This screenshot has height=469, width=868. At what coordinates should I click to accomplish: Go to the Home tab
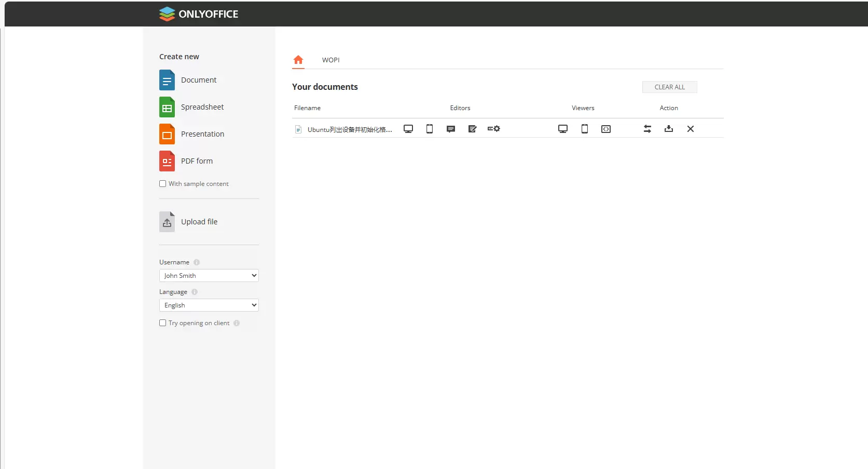pyautogui.click(x=298, y=60)
